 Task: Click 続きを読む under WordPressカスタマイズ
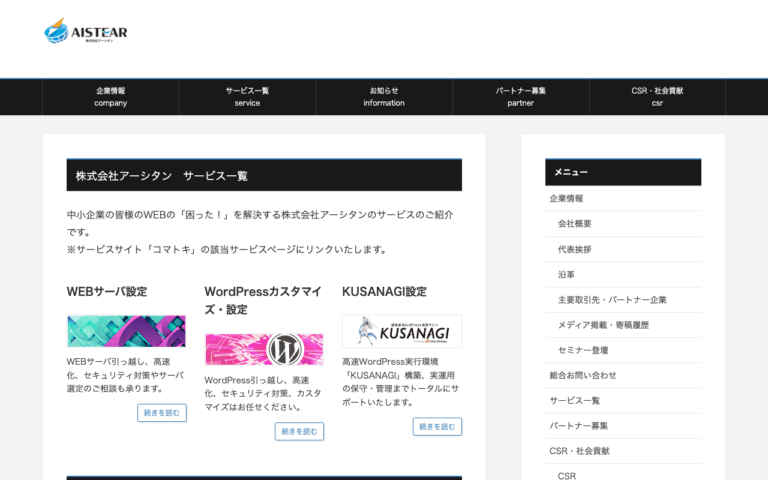[x=299, y=432]
